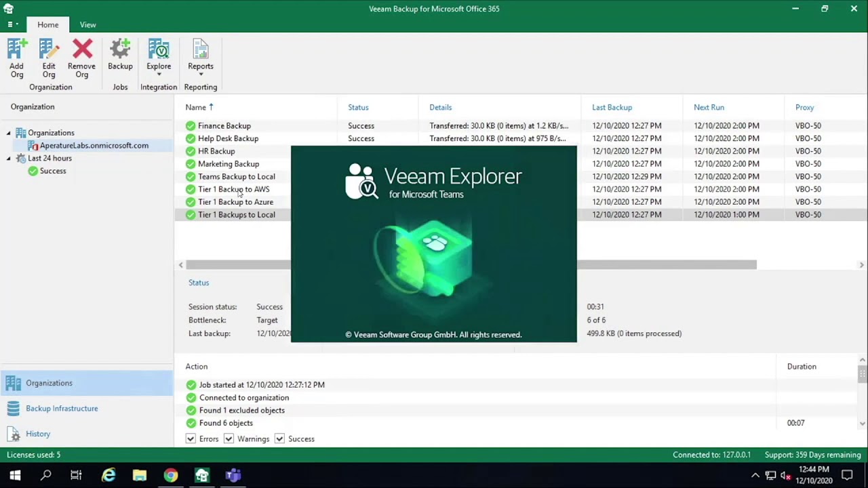Sort the job list by Name column
Viewport: 868px width, 488px height.
tap(195, 107)
